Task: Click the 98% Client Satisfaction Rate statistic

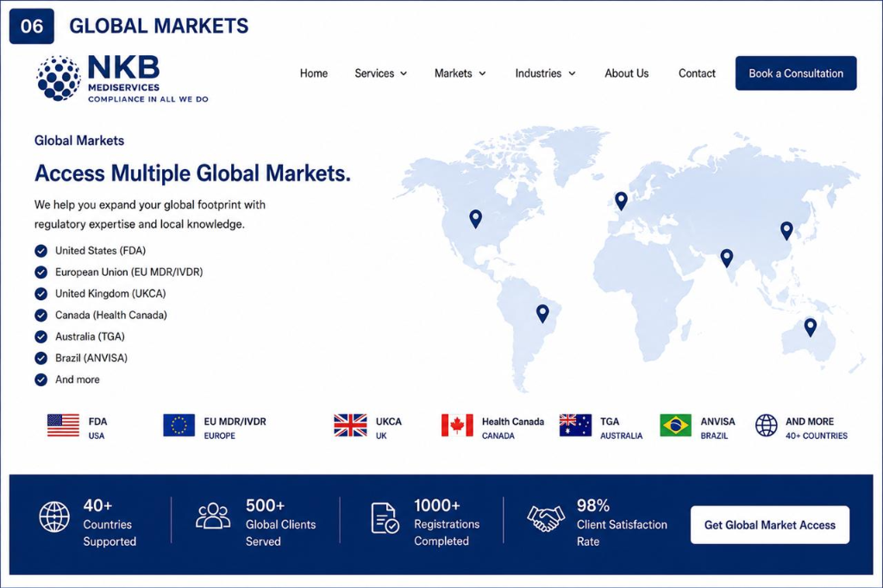Action: click(x=622, y=522)
